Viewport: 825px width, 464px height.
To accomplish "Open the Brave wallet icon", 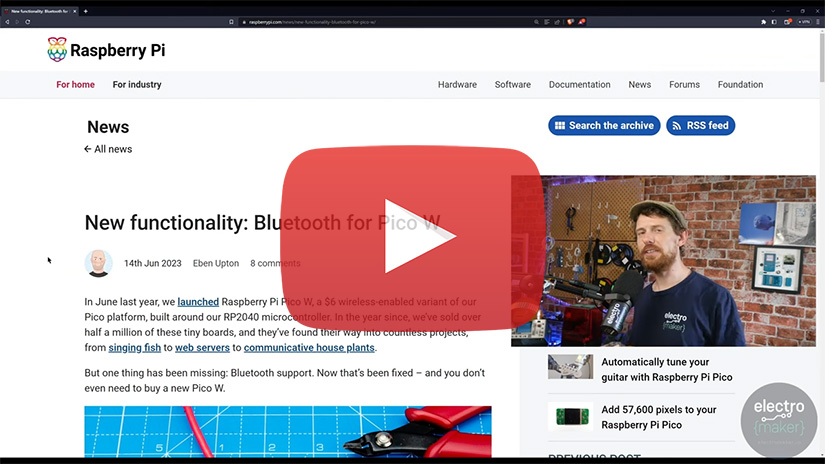I will pos(788,22).
